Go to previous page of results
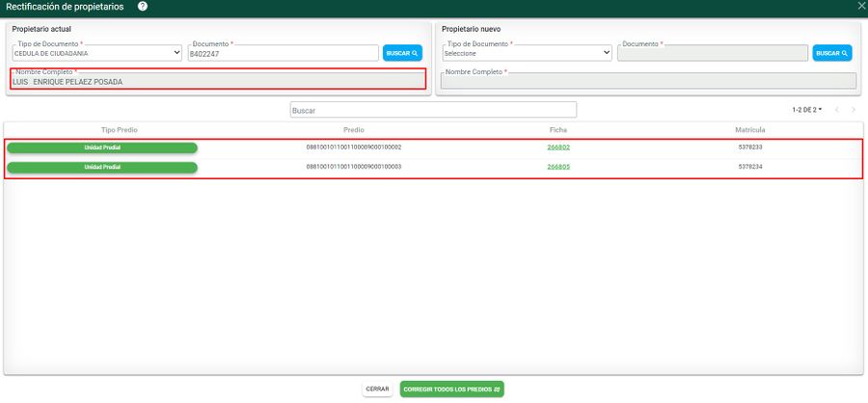 [x=836, y=110]
